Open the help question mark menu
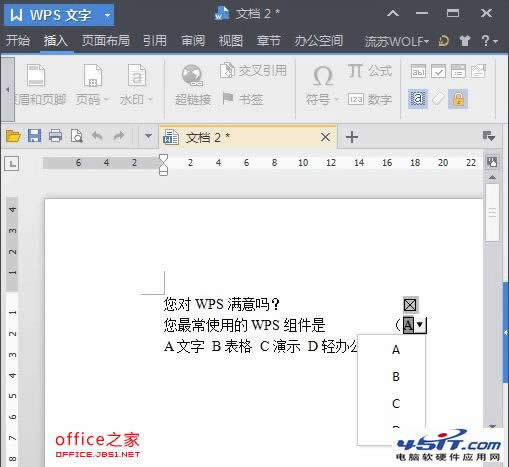This screenshot has width=509, height=467. 489,41
